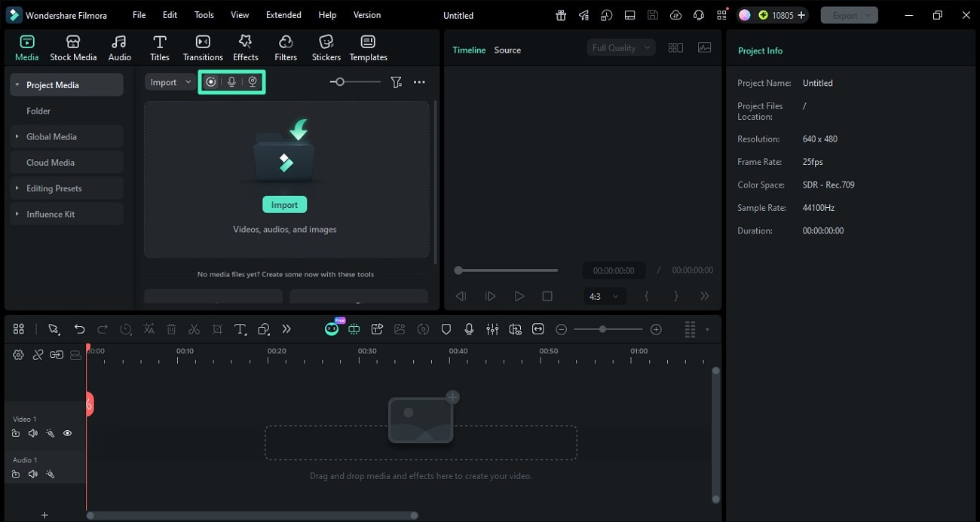Click the user avatar in title bar
980x522 pixels.
pos(745,15)
